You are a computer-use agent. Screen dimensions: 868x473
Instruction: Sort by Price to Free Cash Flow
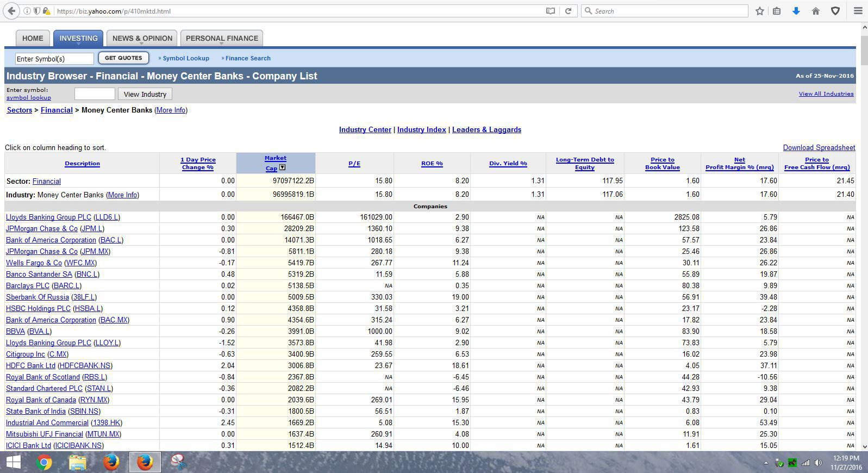817,163
